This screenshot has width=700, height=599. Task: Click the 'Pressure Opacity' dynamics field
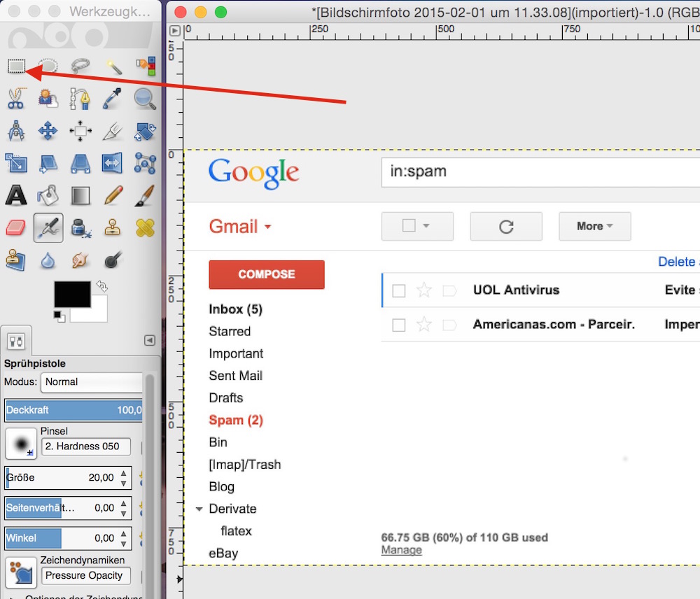(85, 576)
